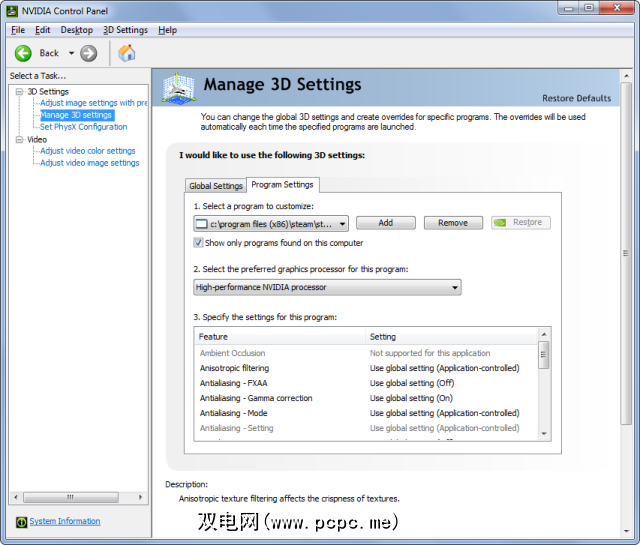Click Anisotropic filtering setting value
The height and width of the screenshot is (545, 640).
444,368
